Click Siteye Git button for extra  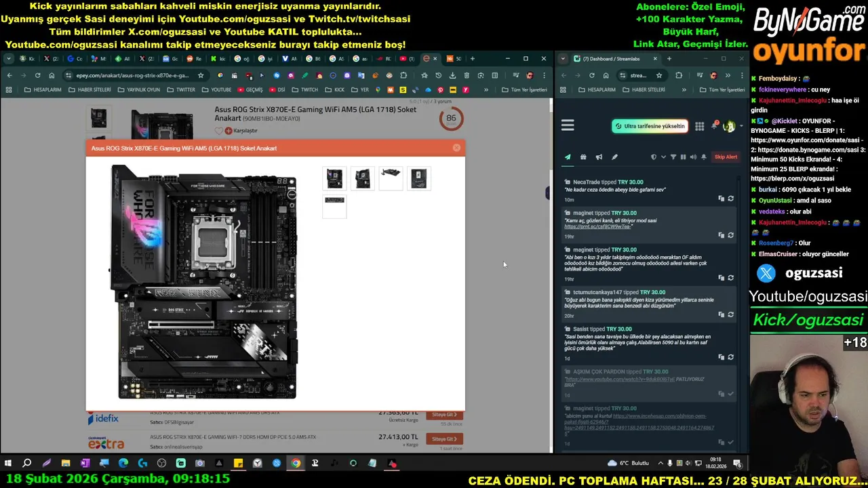pyautogui.click(x=445, y=439)
